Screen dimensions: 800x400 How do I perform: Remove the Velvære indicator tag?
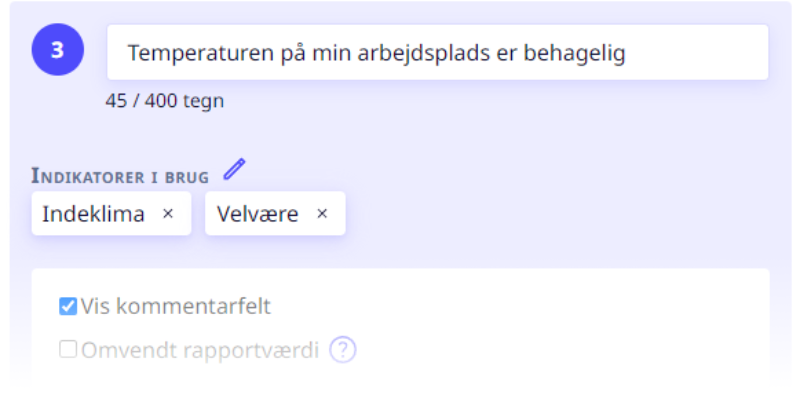point(322,214)
